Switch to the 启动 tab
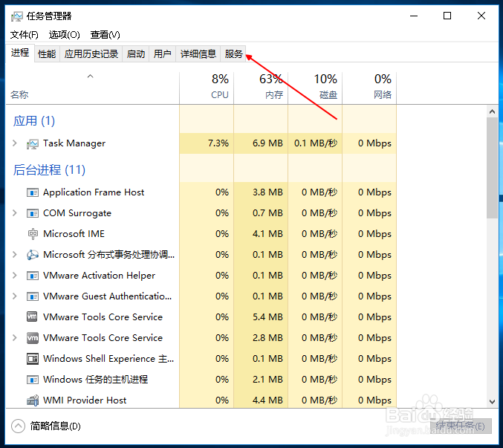 (136, 54)
